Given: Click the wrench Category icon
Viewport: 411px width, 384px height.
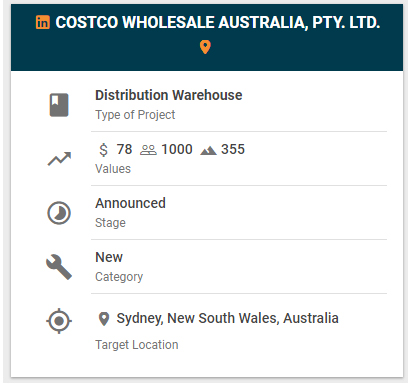Looking at the screenshot, I should pyautogui.click(x=59, y=267).
